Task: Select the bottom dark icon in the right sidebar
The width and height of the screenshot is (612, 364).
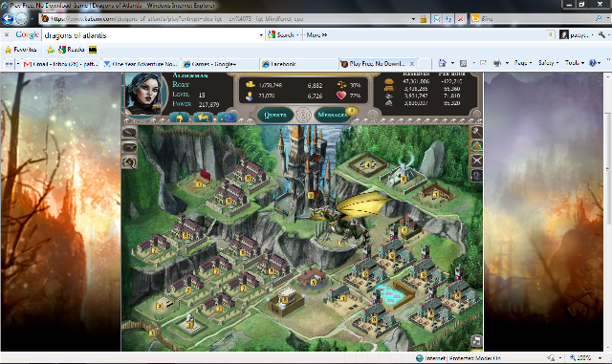Action: 476,176
